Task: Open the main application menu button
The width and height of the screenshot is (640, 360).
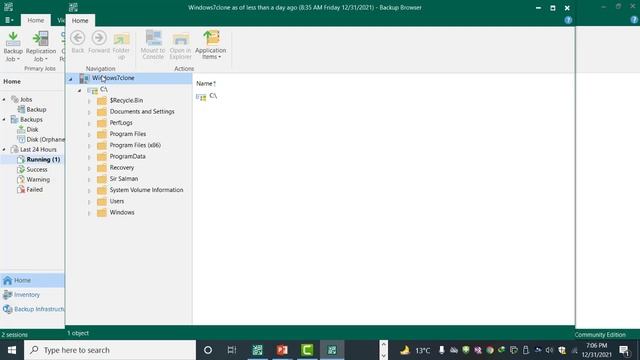Action: [9, 20]
